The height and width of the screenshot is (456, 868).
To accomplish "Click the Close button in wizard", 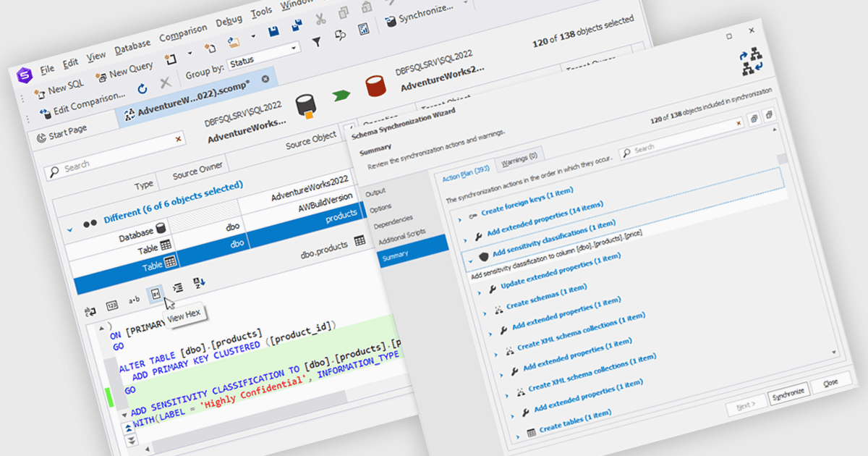I will (x=830, y=382).
